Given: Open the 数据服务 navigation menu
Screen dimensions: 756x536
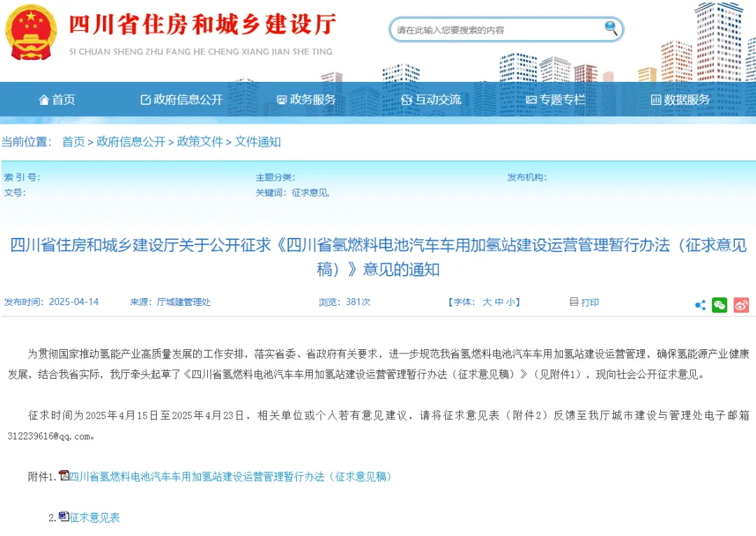Looking at the screenshot, I should 680,100.
